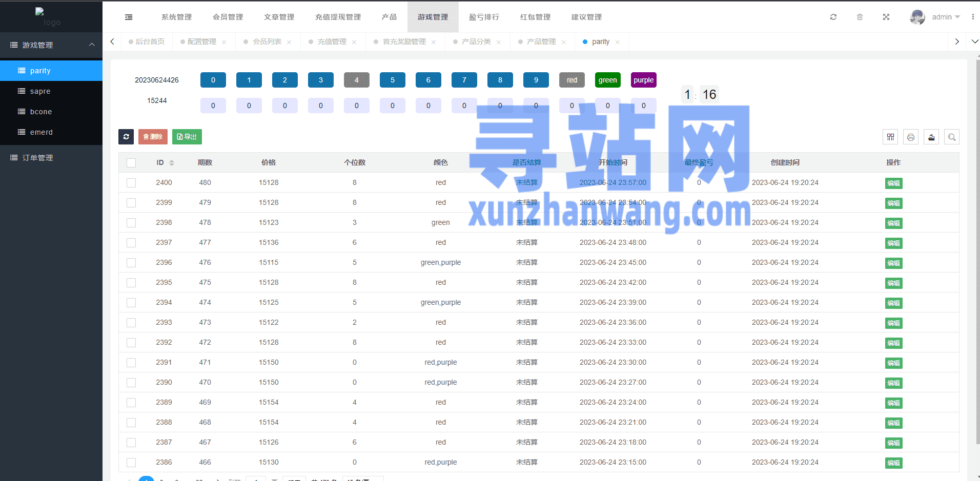
Task: Switch to the 产品管理 tab
Action: (541, 41)
